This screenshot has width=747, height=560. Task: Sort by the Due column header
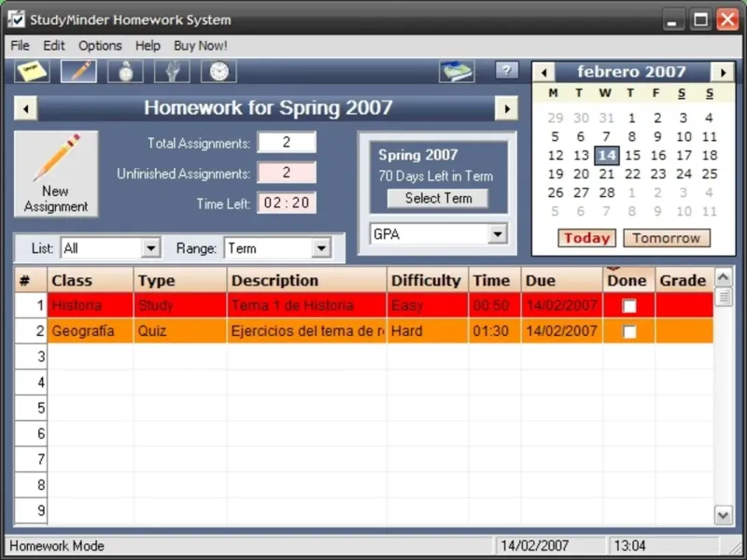[x=562, y=280]
